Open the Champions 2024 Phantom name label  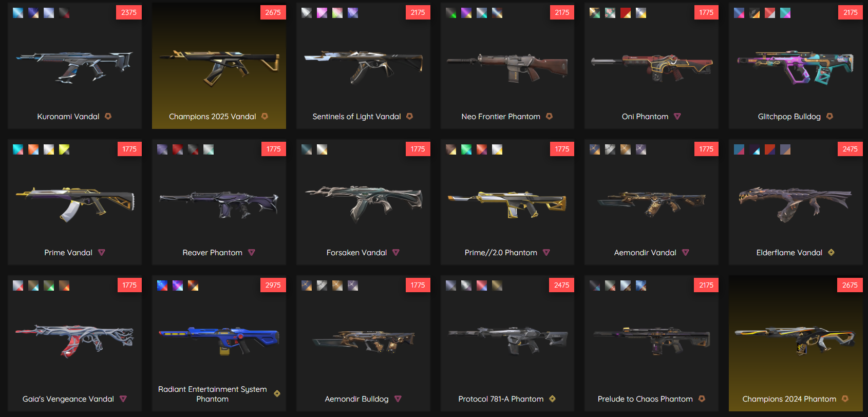click(x=789, y=399)
